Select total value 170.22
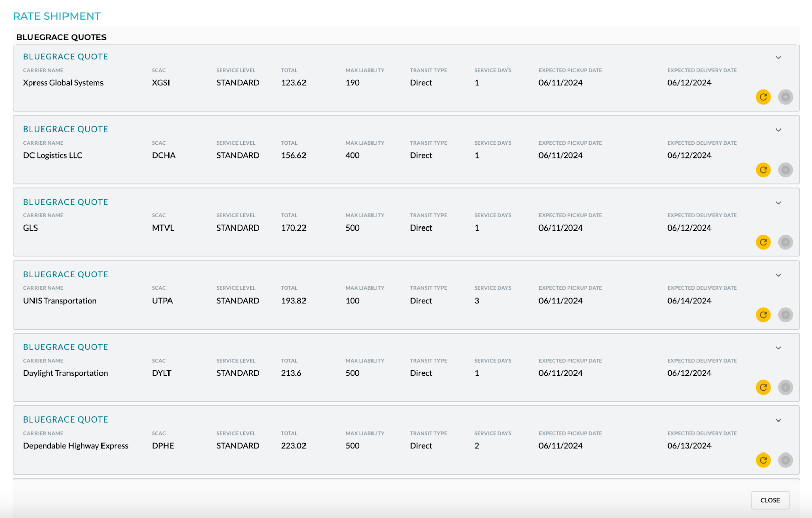This screenshot has width=812, height=518. point(294,228)
